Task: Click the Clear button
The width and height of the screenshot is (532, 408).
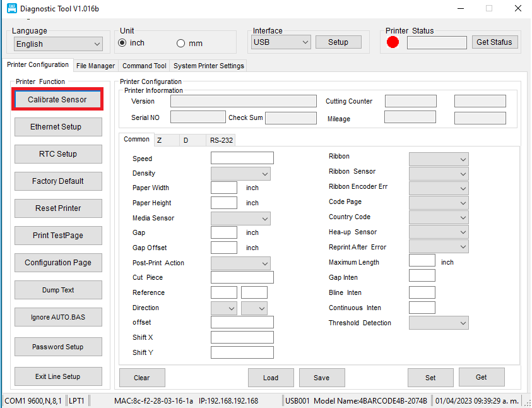Action: coord(142,378)
